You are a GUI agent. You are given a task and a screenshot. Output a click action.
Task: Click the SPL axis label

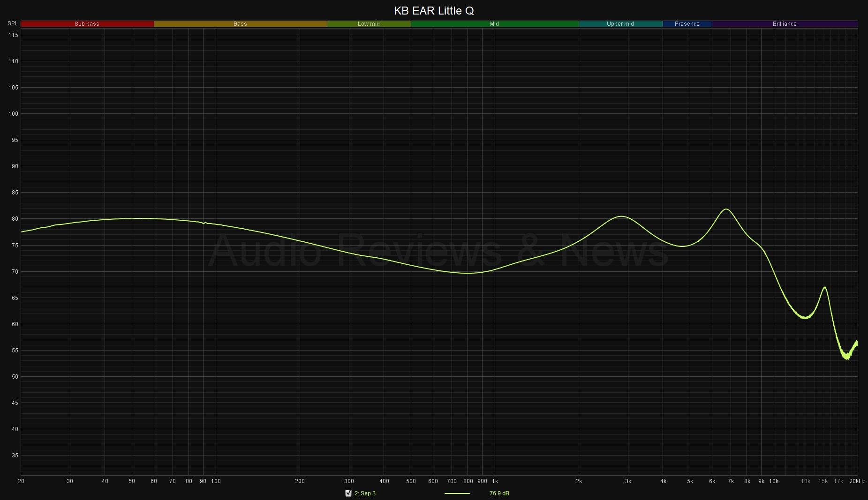pos(13,23)
